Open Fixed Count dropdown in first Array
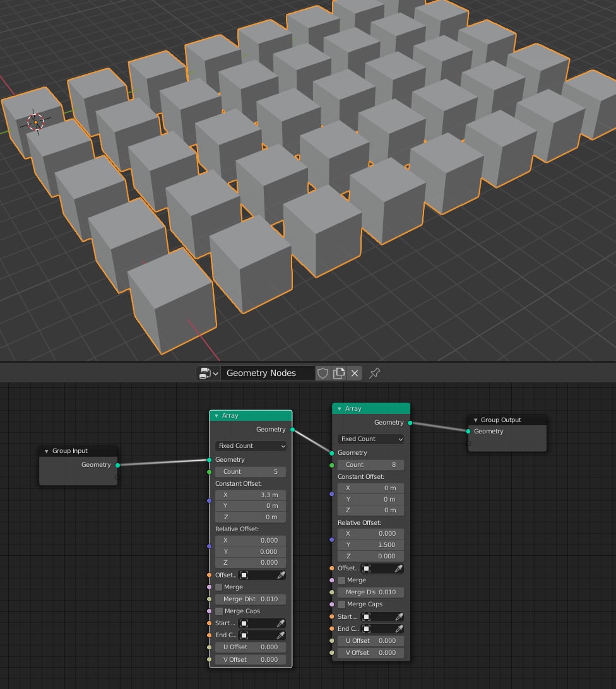Viewport: 616px width, 689px height. (251, 445)
